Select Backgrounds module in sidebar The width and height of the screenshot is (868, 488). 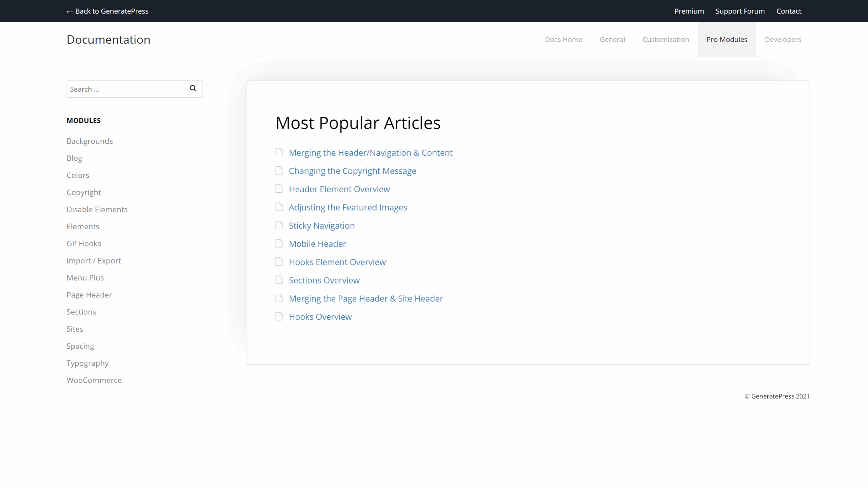coord(90,141)
